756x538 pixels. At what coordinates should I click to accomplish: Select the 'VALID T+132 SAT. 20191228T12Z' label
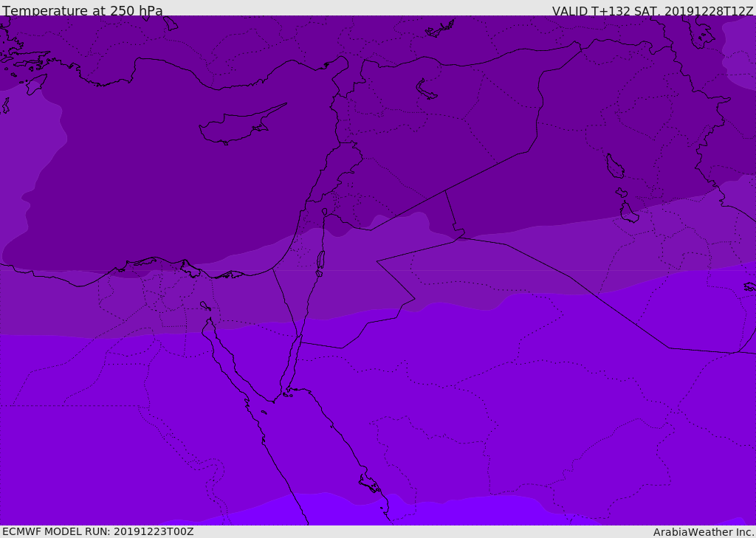(653, 11)
